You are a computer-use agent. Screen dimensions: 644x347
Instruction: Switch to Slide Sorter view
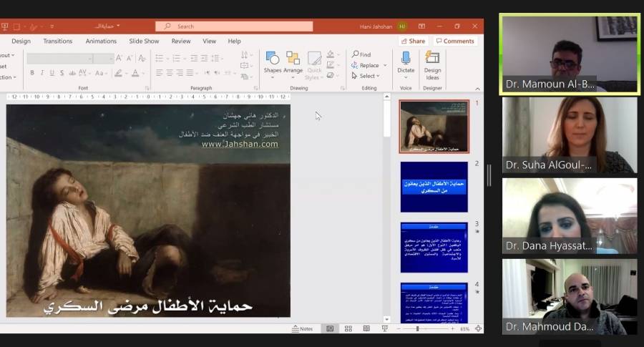[348, 328]
